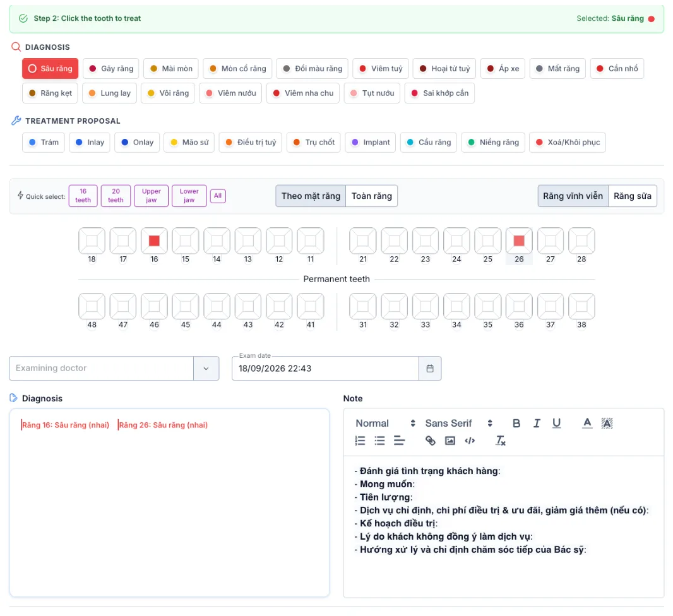
Task: Select the Mất răng diagnosis
Action: point(557,69)
